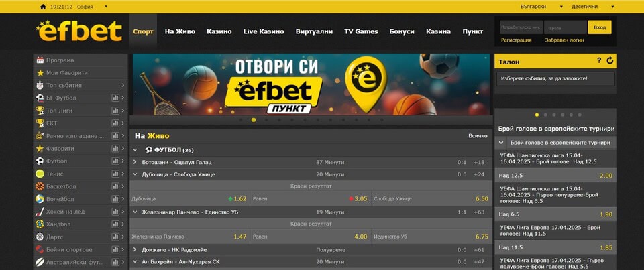Open the Талон help question mark
Image resolution: width=644 pixels, height=270 pixels.
coord(599,61)
